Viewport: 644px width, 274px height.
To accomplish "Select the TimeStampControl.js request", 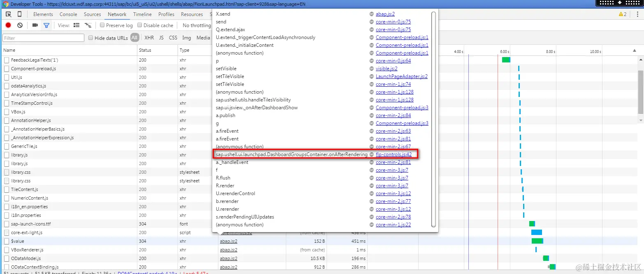I will [32, 103].
